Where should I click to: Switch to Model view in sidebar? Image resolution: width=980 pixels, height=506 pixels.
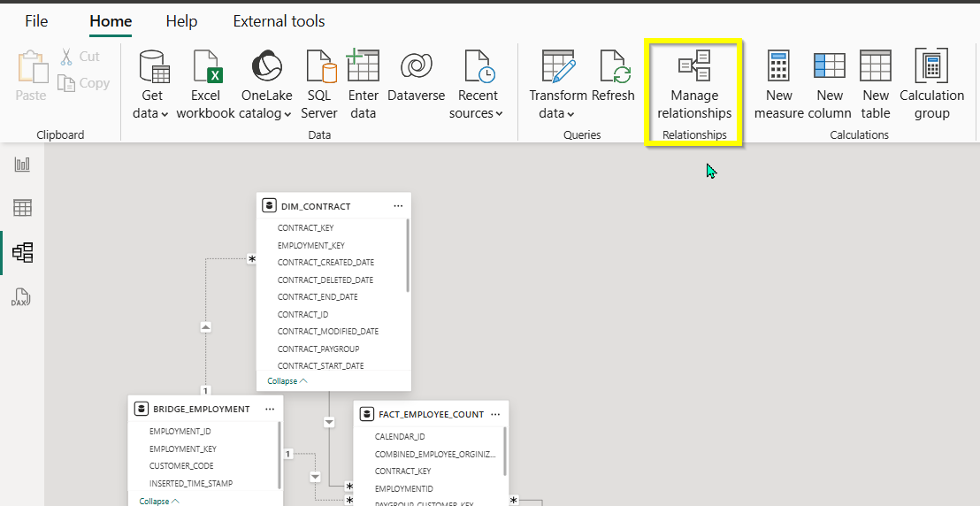pyautogui.click(x=22, y=253)
